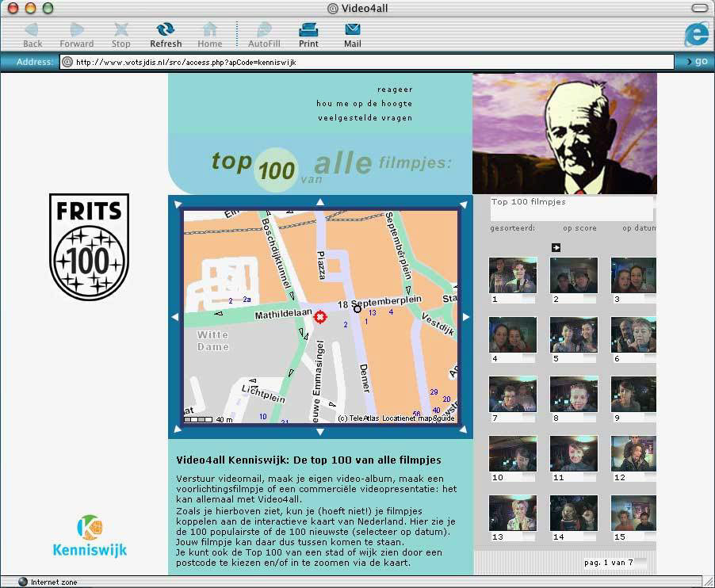The height and width of the screenshot is (588, 715).
Task: Open video thumbnail number 3
Action: click(633, 275)
